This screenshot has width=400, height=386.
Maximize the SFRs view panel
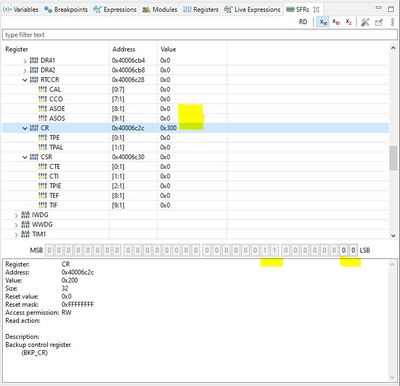pos(391,9)
